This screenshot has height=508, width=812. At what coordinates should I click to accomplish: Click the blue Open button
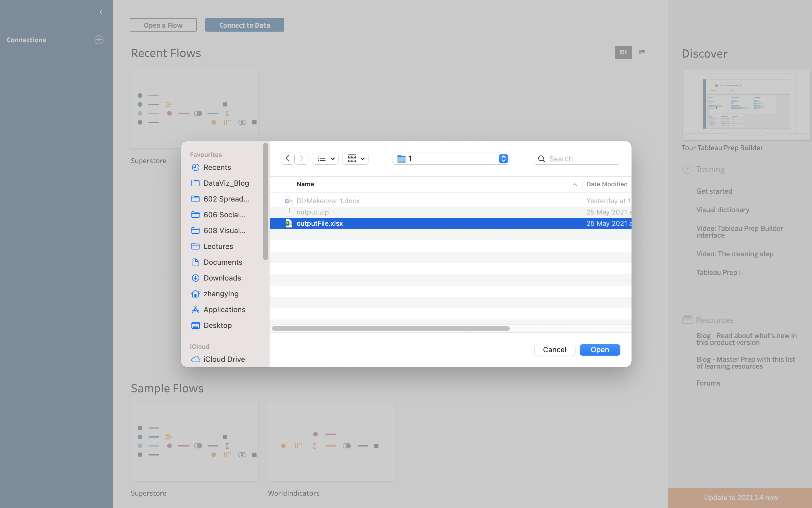pos(600,350)
